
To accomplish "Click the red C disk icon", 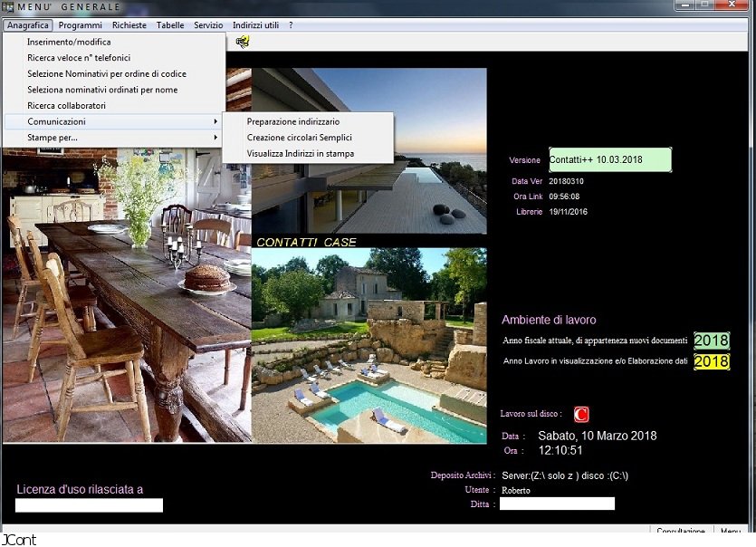I will (581, 415).
